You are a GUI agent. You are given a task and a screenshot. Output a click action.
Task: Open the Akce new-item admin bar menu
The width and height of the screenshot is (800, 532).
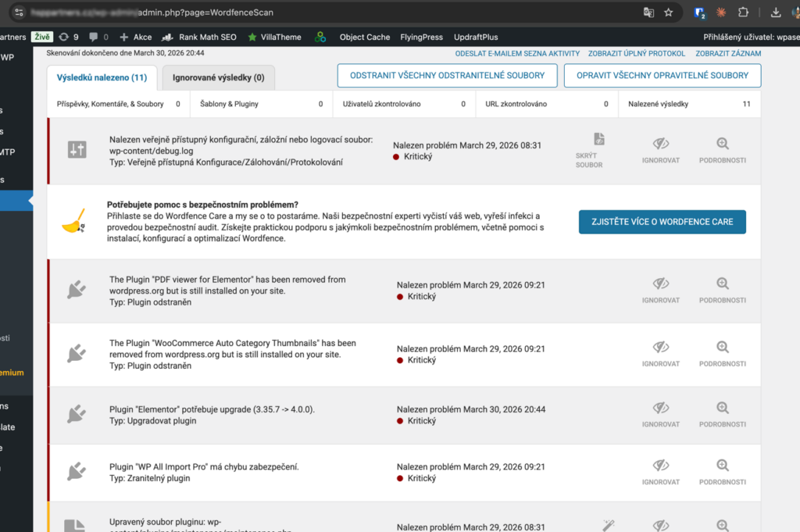tap(135, 37)
